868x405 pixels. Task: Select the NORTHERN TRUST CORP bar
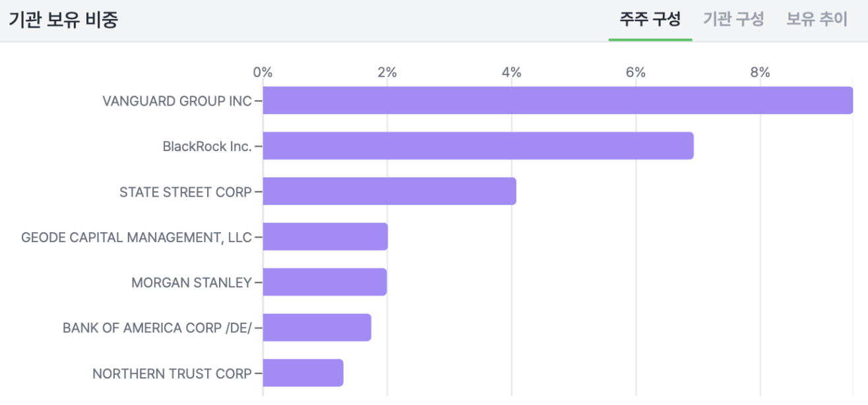pos(303,373)
